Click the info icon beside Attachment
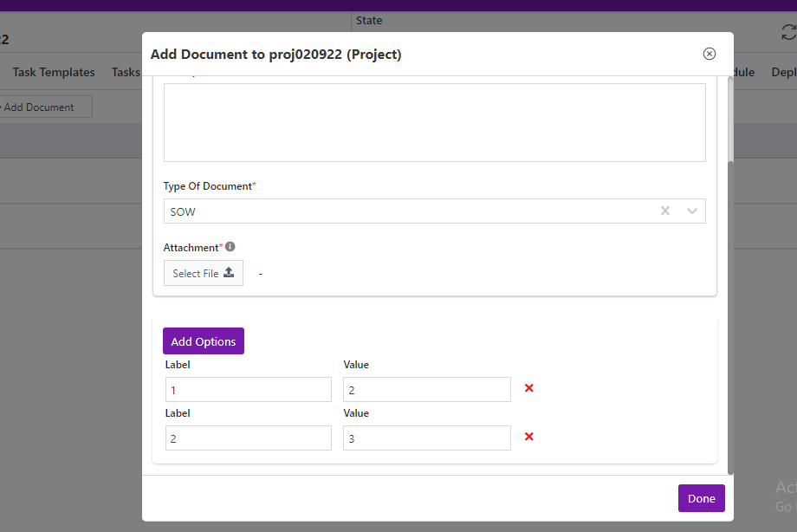Viewport: 797px width, 532px height. [230, 247]
